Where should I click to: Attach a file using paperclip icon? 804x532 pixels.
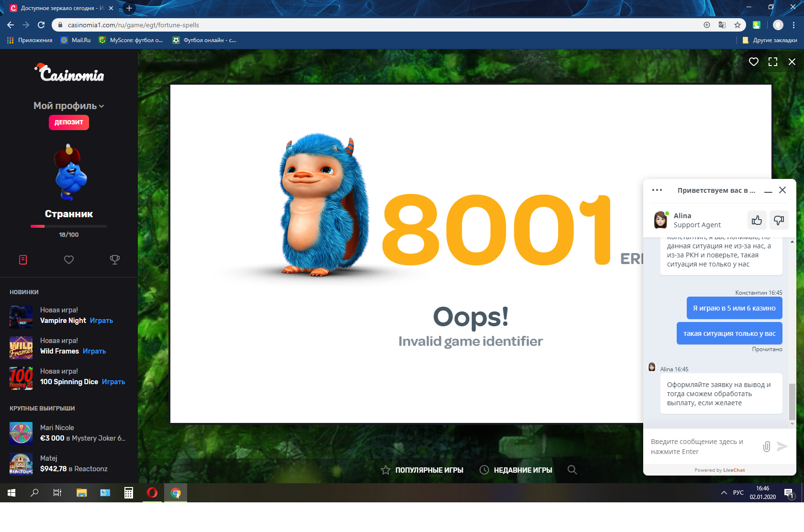click(x=767, y=446)
